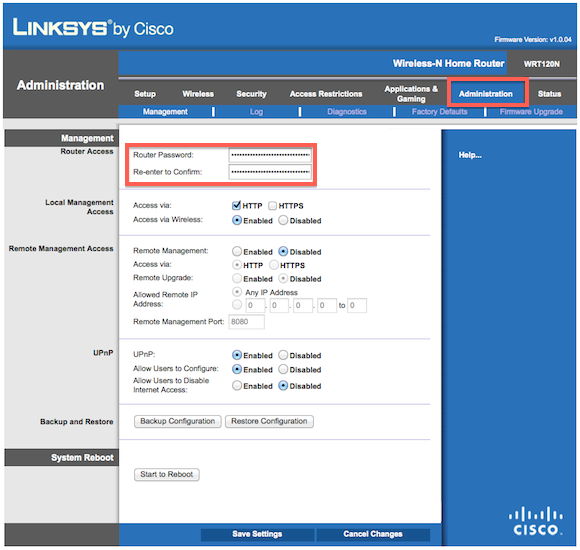Click the IP range end field after 'to'

(x=357, y=306)
